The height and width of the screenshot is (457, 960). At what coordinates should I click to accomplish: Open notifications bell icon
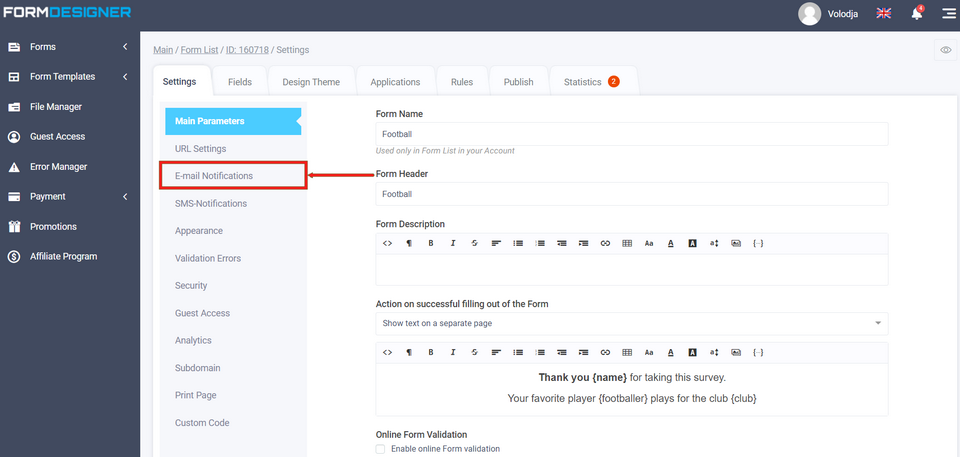916,13
